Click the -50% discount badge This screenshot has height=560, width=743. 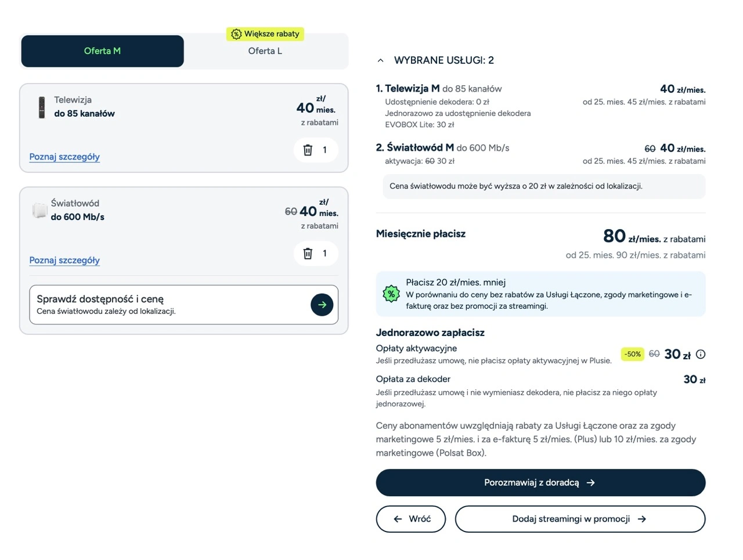coord(633,354)
